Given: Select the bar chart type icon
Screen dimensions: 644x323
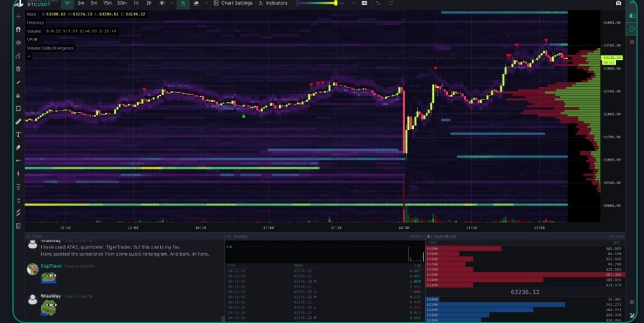Looking at the screenshot, I should 196,4.
